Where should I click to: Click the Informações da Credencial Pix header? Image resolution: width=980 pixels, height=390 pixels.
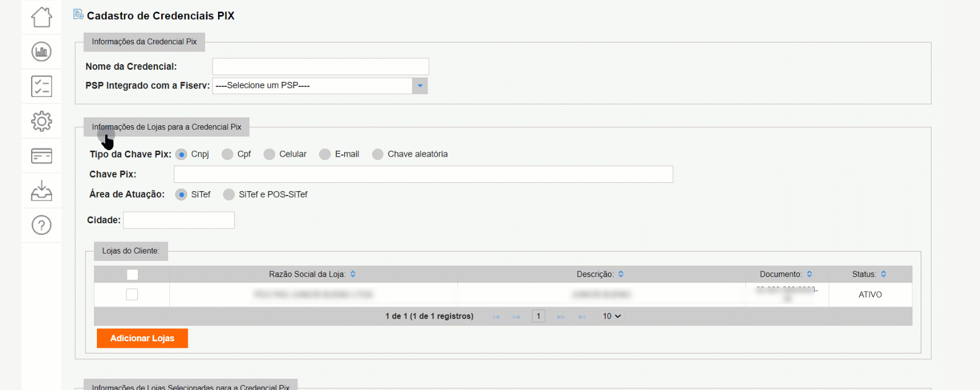pyautogui.click(x=145, y=42)
